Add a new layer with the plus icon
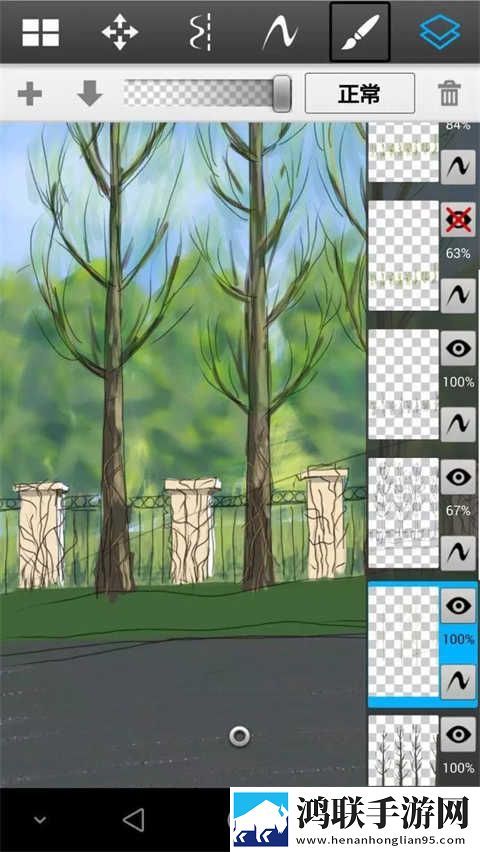Screen dimensions: 480x852 pos(30,94)
